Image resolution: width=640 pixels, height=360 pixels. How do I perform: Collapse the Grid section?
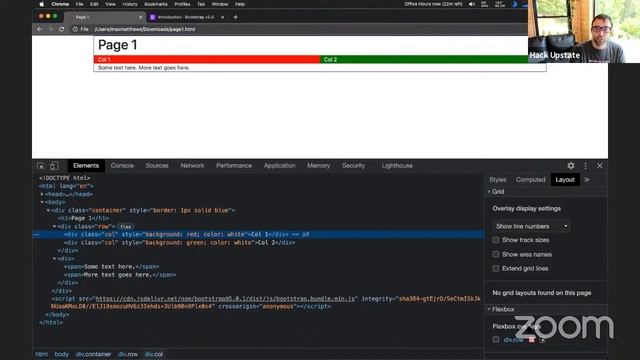click(x=489, y=192)
